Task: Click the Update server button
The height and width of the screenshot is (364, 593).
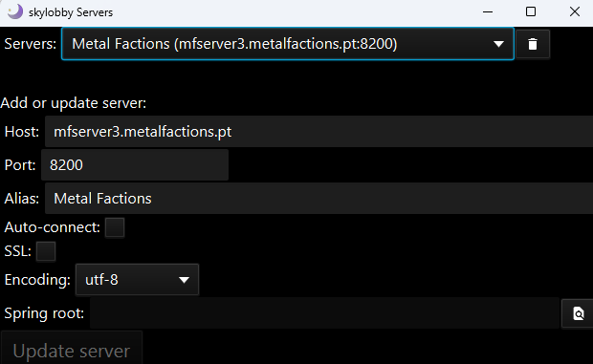Action: pyautogui.click(x=72, y=350)
